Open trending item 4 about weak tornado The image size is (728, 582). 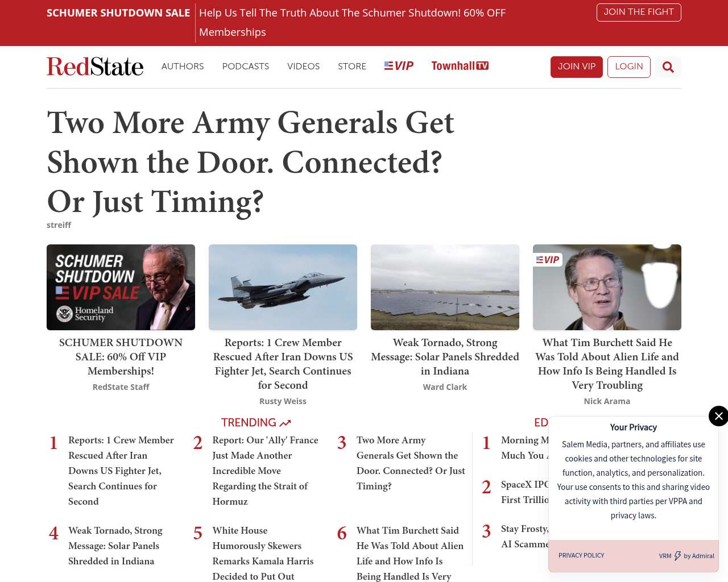point(115,546)
